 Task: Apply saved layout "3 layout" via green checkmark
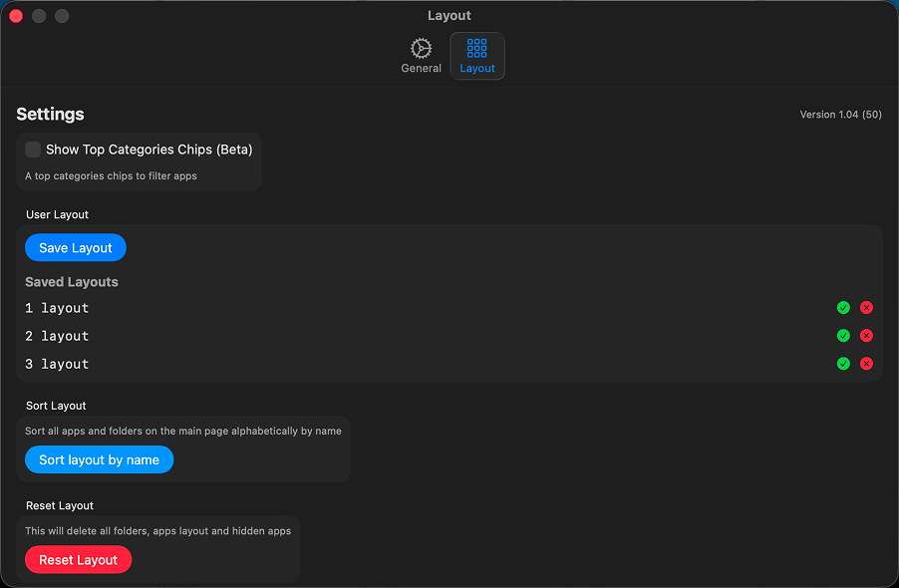[843, 364]
